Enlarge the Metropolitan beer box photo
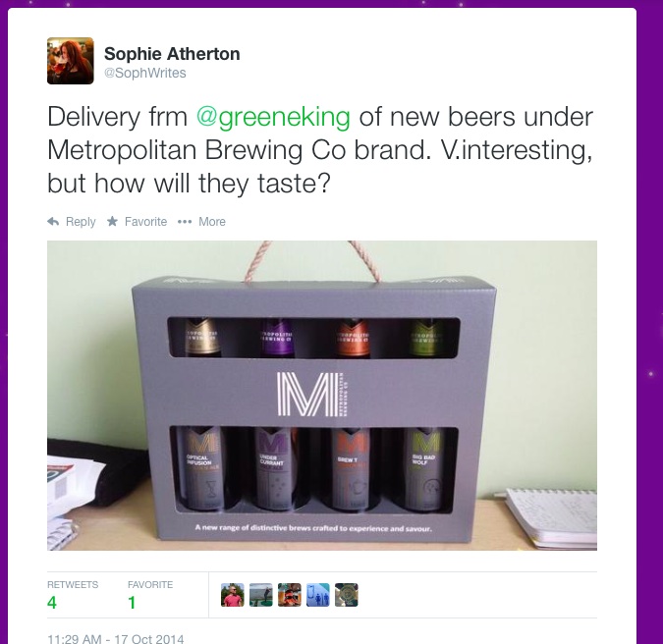 322,396
